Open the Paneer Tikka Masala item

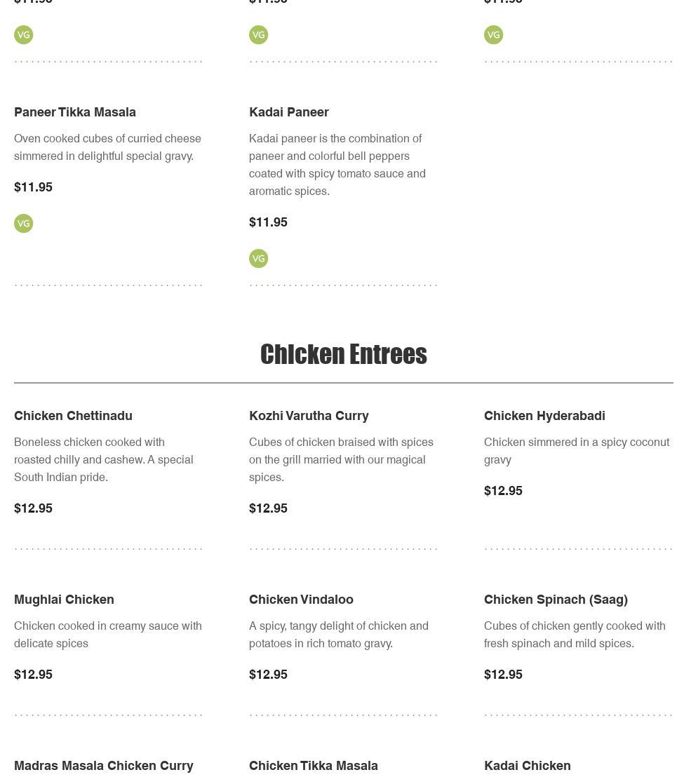[75, 112]
